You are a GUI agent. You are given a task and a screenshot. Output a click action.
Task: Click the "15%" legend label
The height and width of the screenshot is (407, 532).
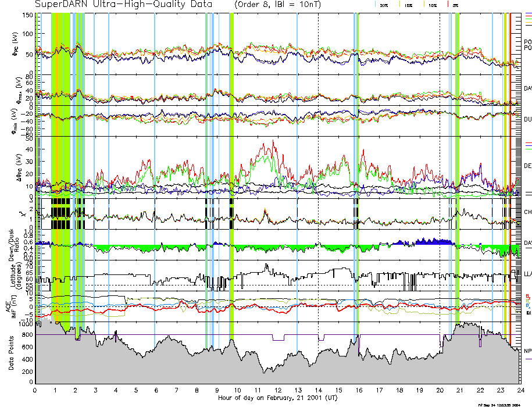pyautogui.click(x=408, y=5)
